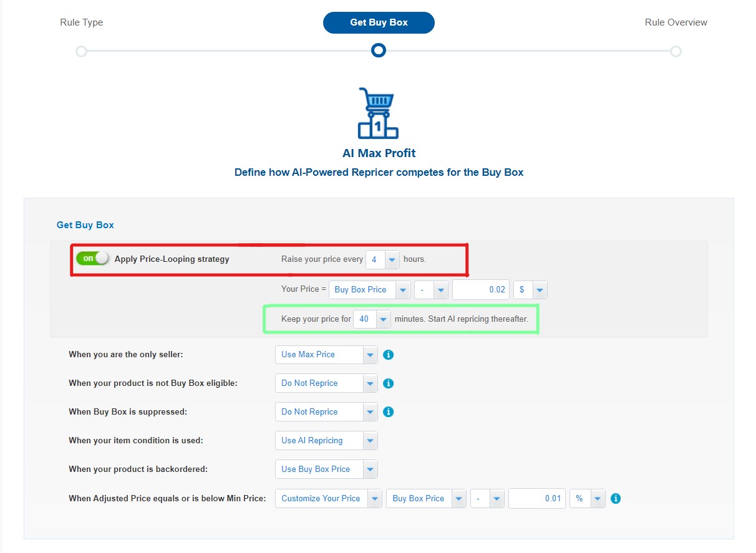The height and width of the screenshot is (553, 756).
Task: Open the % unit dropdown in Min Price row
Action: [x=587, y=499]
